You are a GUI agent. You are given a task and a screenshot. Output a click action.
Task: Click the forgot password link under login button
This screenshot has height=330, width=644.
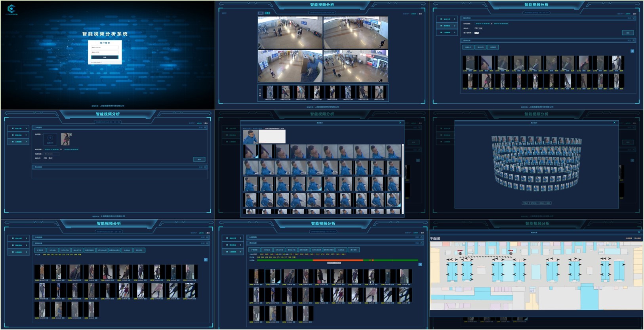[x=96, y=63]
